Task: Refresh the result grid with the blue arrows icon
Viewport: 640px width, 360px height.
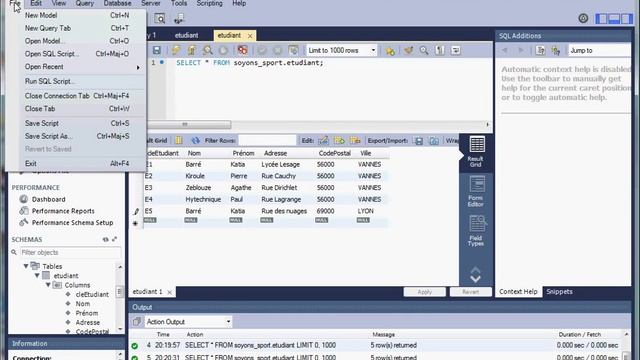Action: [196, 140]
